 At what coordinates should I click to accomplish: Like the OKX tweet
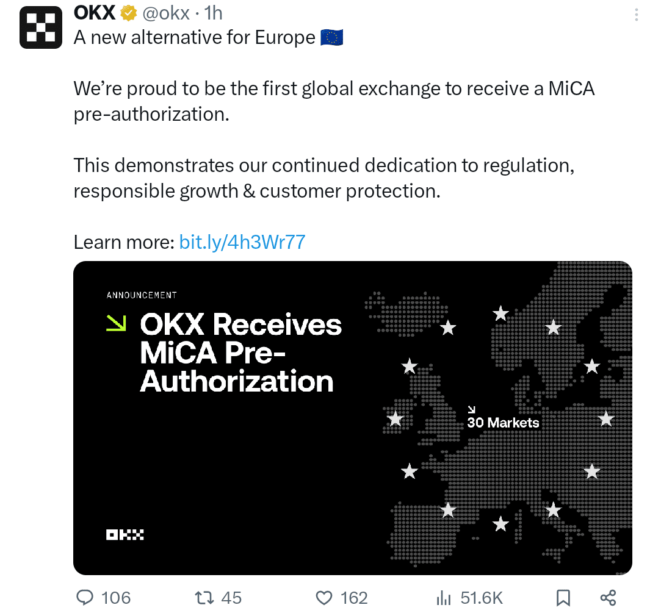[x=325, y=598]
